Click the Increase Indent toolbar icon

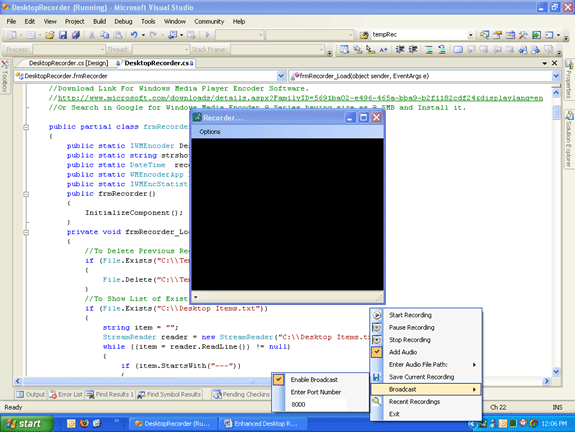click(413, 49)
